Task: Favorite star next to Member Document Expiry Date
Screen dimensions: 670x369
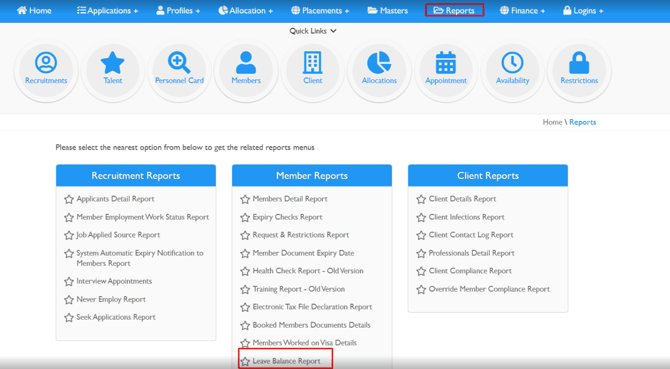Action: click(245, 254)
